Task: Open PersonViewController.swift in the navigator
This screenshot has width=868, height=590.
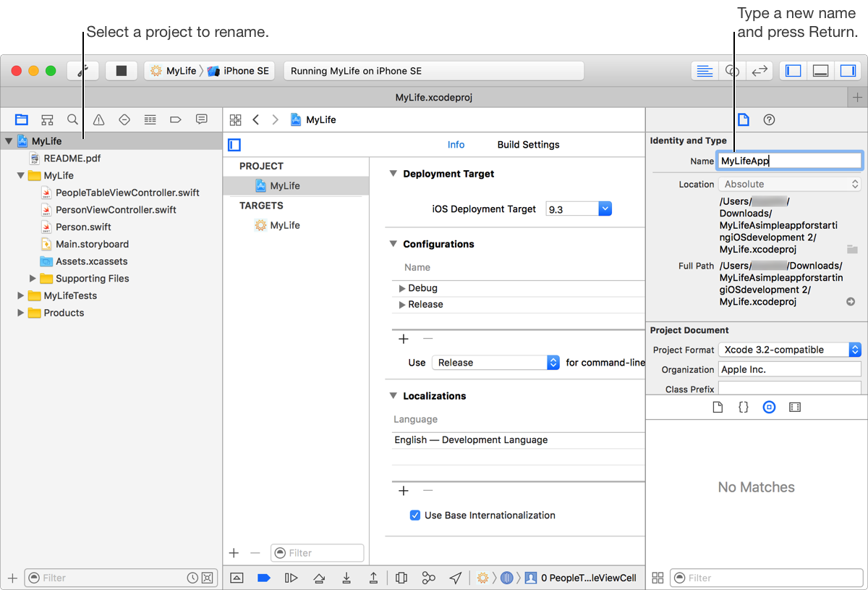Action: [x=116, y=210]
